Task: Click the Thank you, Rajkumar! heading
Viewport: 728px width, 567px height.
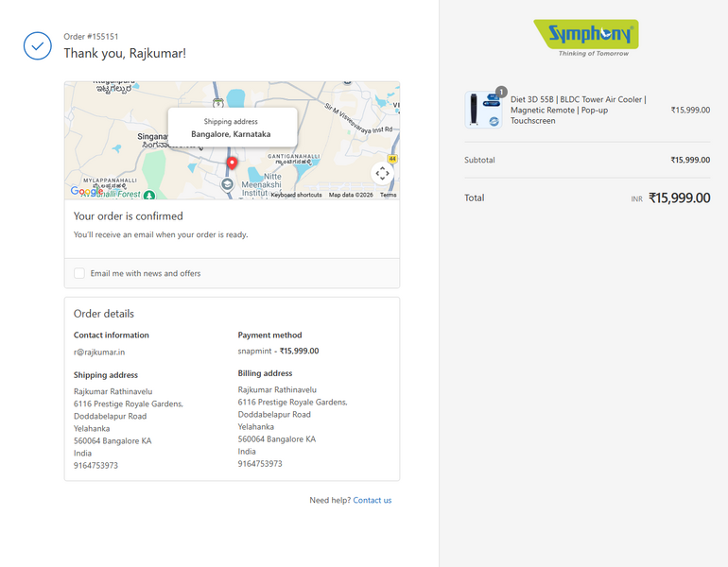Action: pos(125,53)
